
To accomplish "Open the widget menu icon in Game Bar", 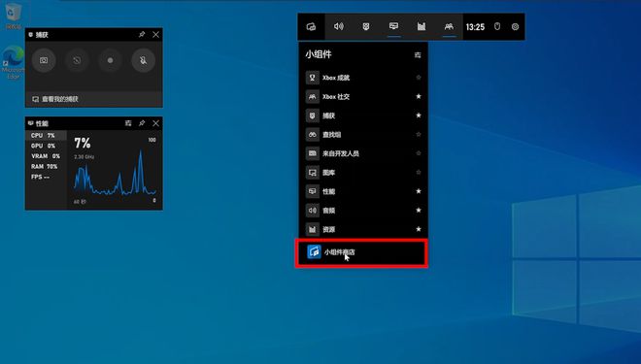I will point(311,26).
